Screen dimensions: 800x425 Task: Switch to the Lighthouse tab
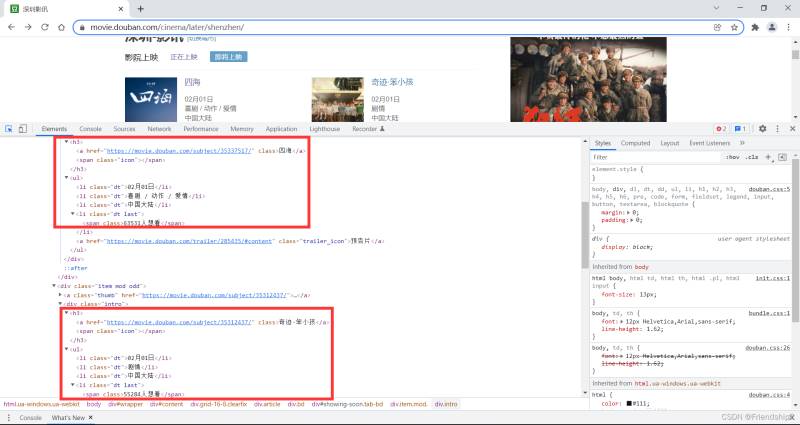pos(324,129)
